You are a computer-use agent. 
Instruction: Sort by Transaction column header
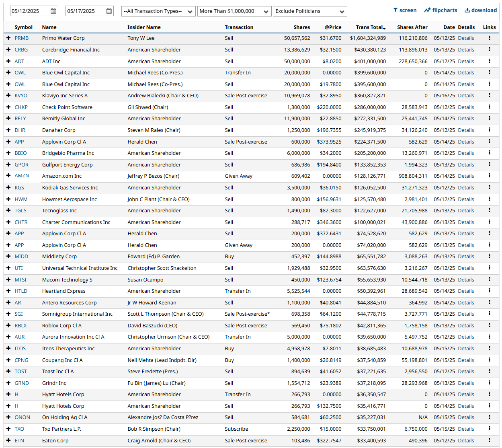coord(239,27)
